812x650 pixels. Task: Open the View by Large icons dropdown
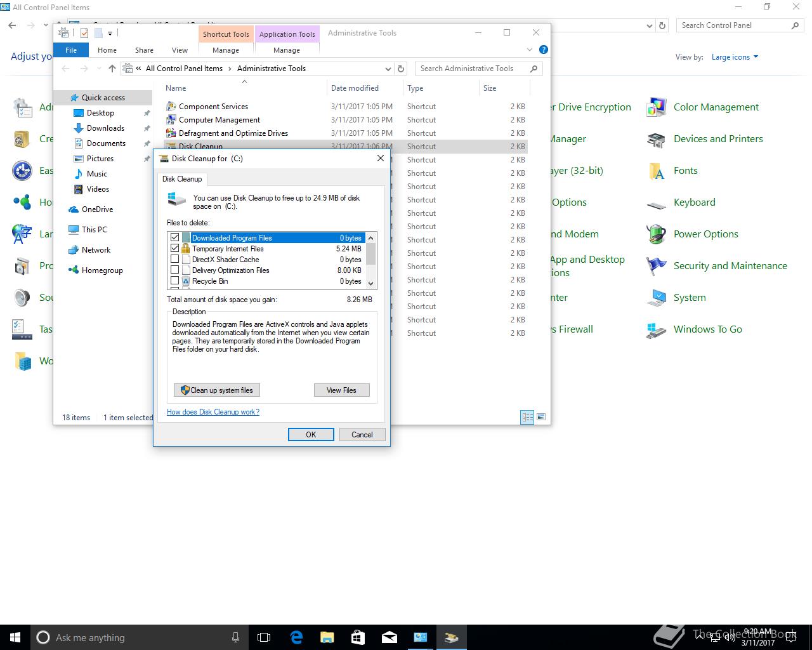tap(735, 57)
